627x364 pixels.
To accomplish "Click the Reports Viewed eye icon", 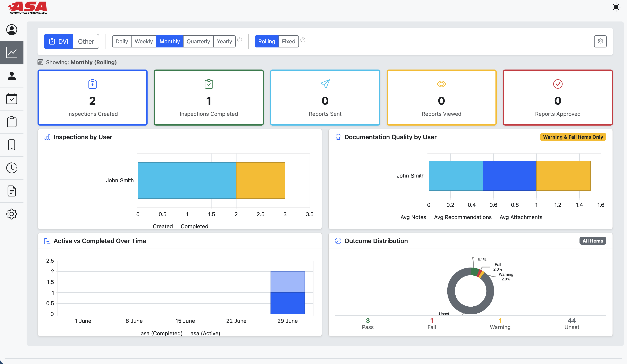I will 441,84.
